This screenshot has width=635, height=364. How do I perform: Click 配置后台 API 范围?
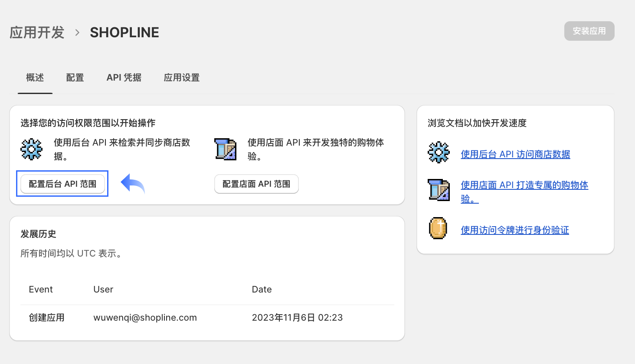point(62,184)
